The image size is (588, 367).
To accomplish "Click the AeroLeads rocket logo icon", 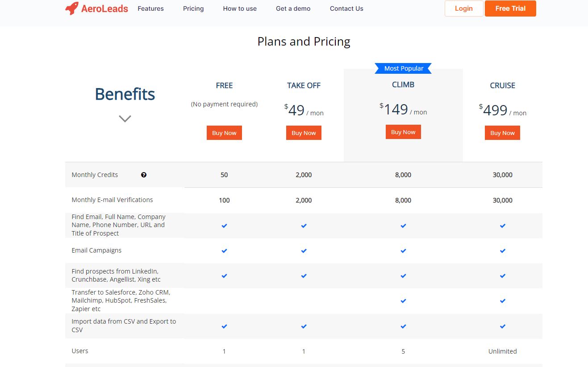I will pos(71,8).
